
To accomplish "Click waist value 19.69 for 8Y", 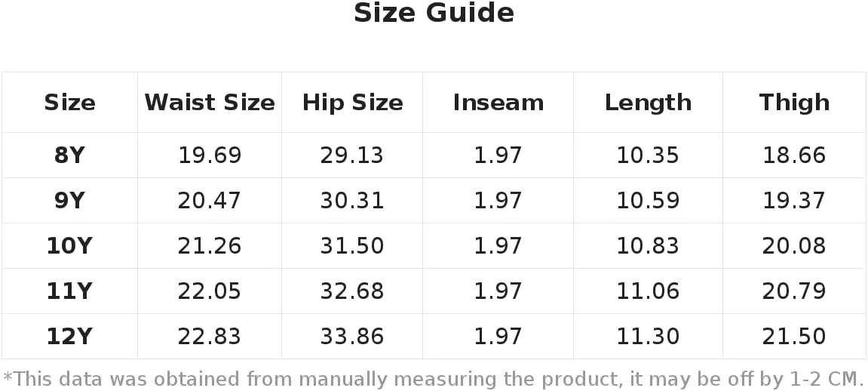I will click(210, 155).
